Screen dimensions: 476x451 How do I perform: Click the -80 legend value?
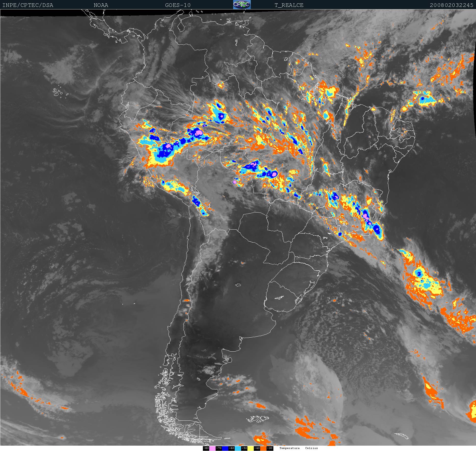206,448
